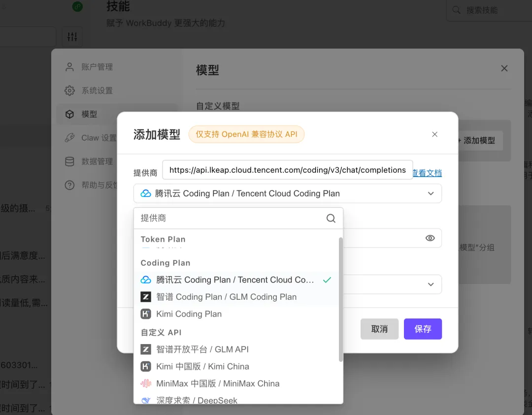Click the magnifier icon in 搜索技能 box
The image size is (532, 415).
click(456, 10)
